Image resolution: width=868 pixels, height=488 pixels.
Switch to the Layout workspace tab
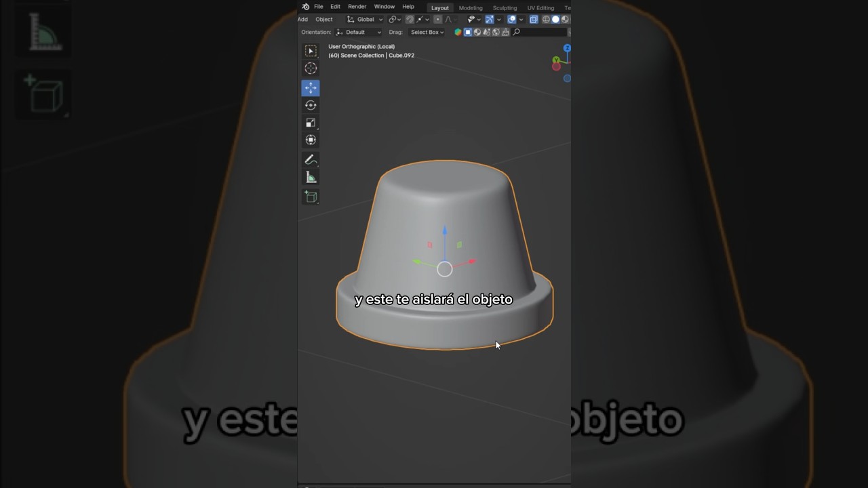440,8
